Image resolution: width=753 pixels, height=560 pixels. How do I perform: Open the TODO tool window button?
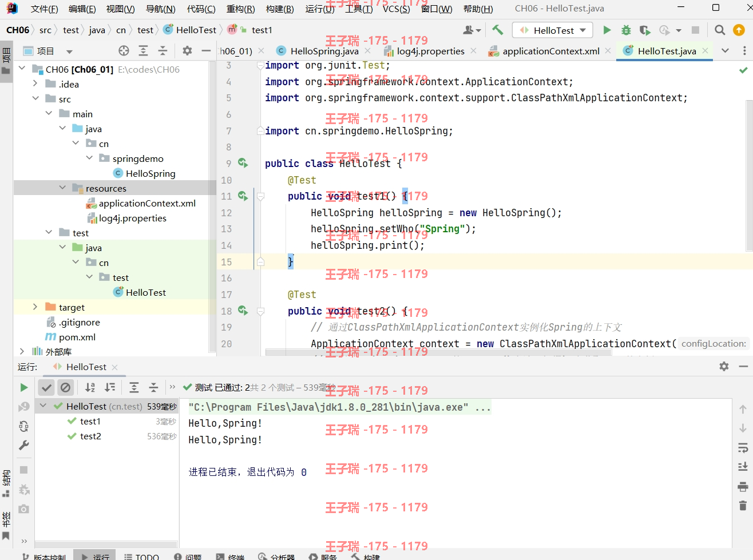[141, 556]
